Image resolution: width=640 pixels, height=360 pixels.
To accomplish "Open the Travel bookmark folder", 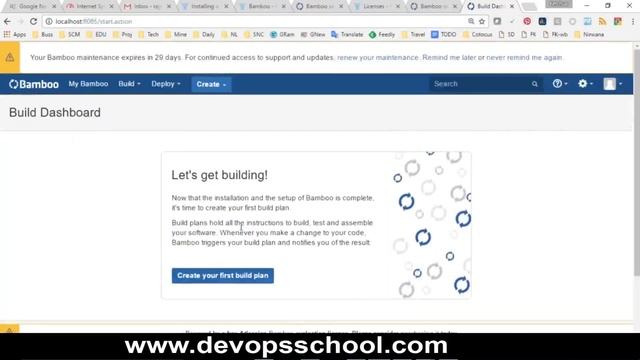I will (413, 35).
